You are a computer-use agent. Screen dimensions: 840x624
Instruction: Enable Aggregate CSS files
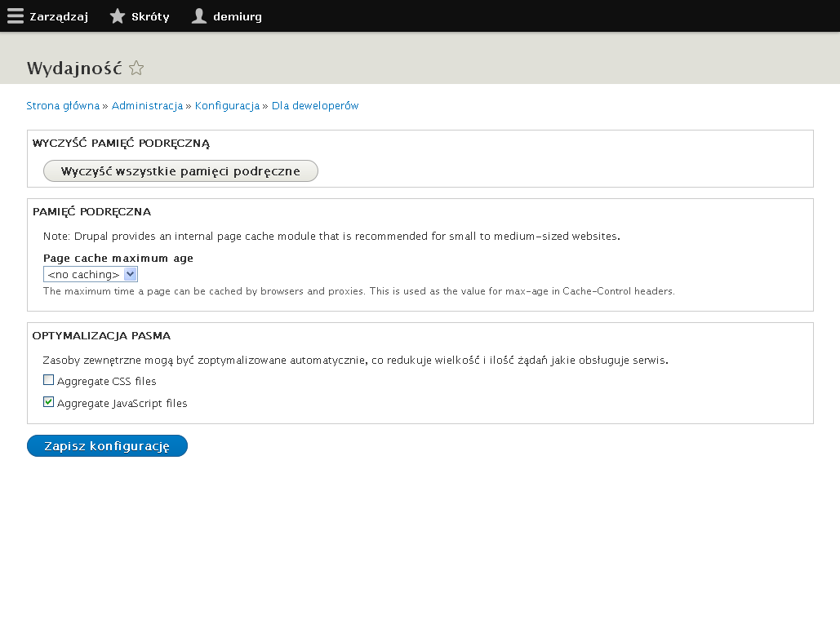pos(48,379)
